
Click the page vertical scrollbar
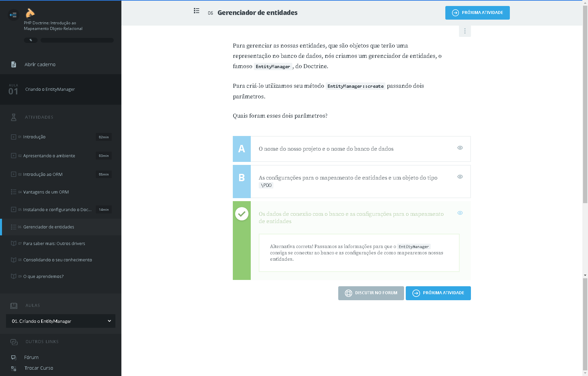tap(585, 133)
